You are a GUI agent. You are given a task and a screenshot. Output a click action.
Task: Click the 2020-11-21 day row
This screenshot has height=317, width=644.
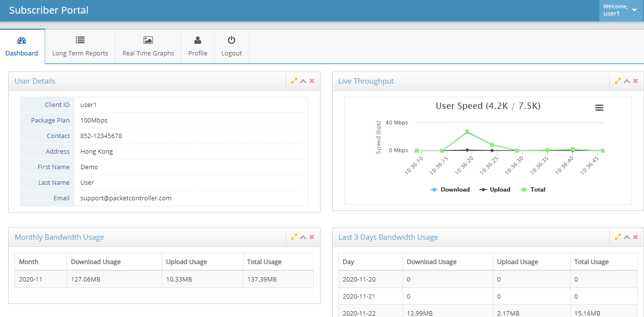click(488, 296)
